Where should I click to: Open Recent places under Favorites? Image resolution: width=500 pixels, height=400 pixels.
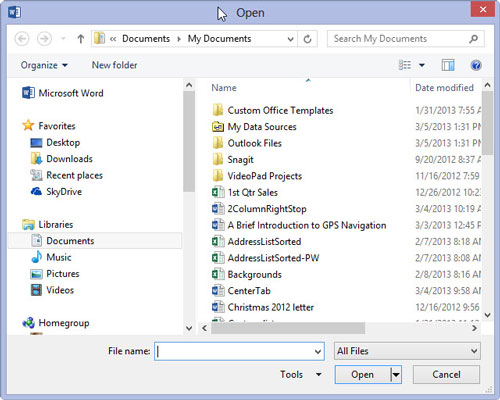click(x=67, y=175)
